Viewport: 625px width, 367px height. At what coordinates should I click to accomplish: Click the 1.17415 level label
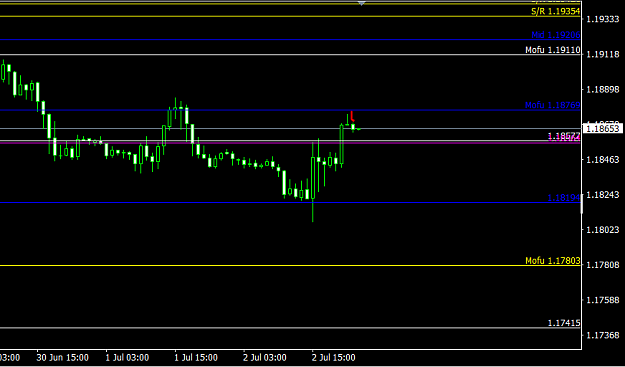564,323
